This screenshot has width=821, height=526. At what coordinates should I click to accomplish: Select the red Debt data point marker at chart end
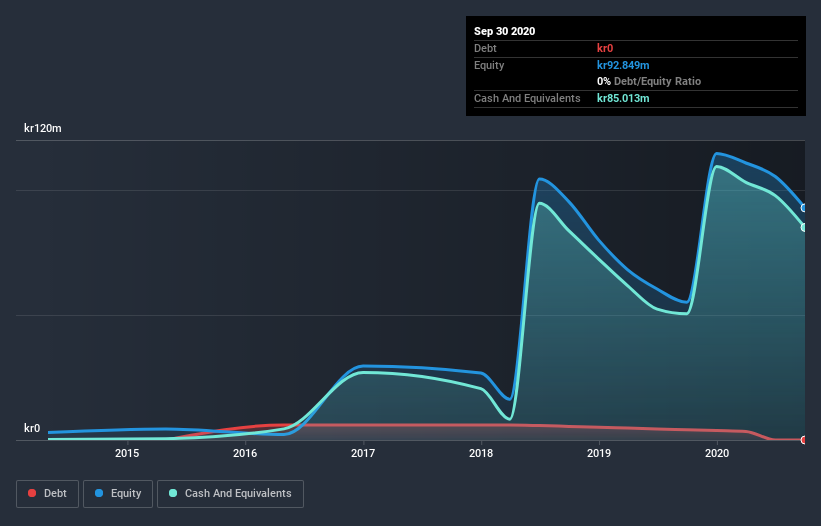[804, 440]
